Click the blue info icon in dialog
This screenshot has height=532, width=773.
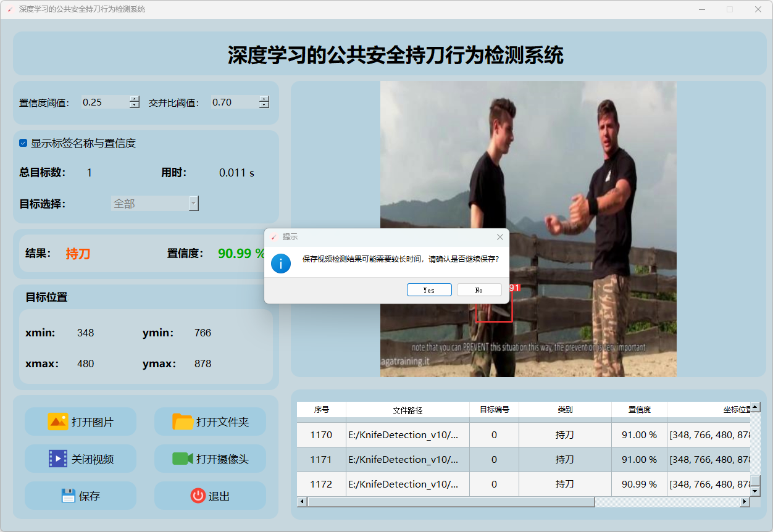(281, 264)
